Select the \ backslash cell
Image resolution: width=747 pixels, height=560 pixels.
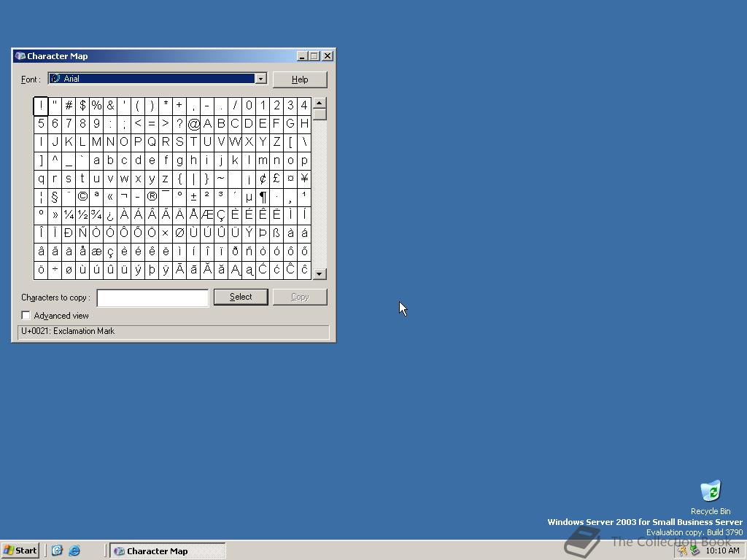(304, 142)
